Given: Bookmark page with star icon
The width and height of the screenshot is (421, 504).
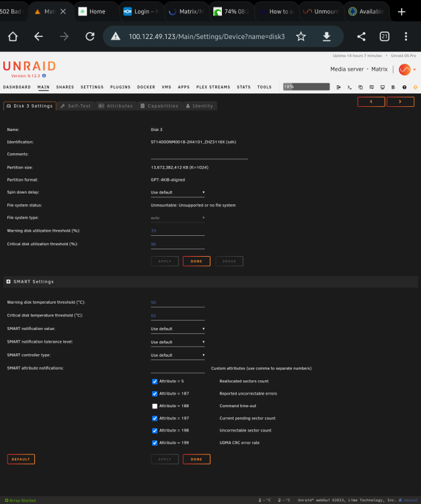Looking at the screenshot, I should pos(301,37).
